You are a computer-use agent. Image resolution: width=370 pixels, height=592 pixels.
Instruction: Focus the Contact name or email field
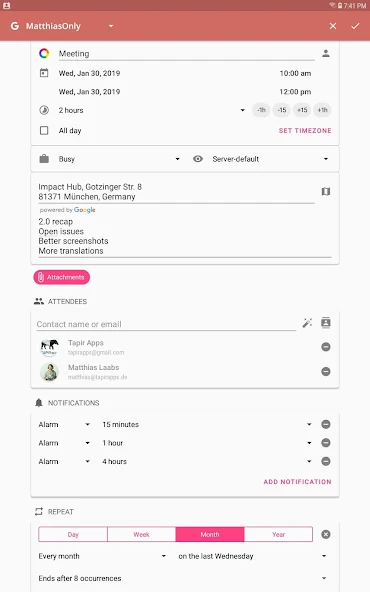coord(166,324)
